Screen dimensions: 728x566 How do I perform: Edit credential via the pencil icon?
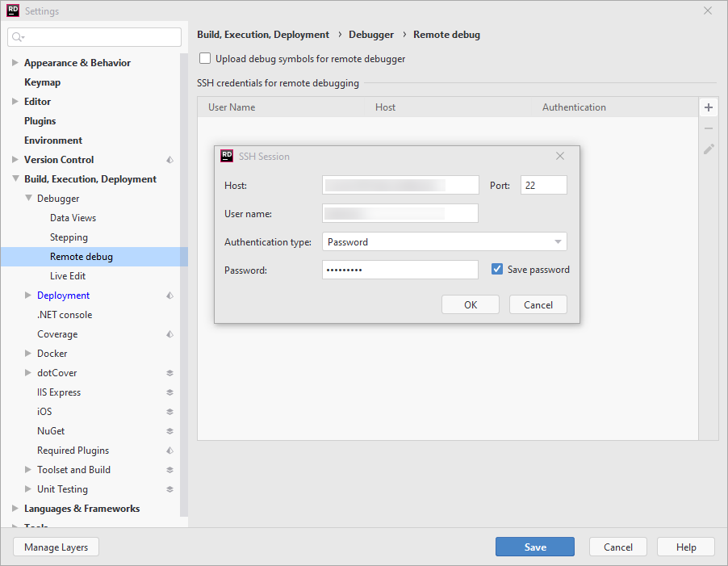pyautogui.click(x=708, y=149)
